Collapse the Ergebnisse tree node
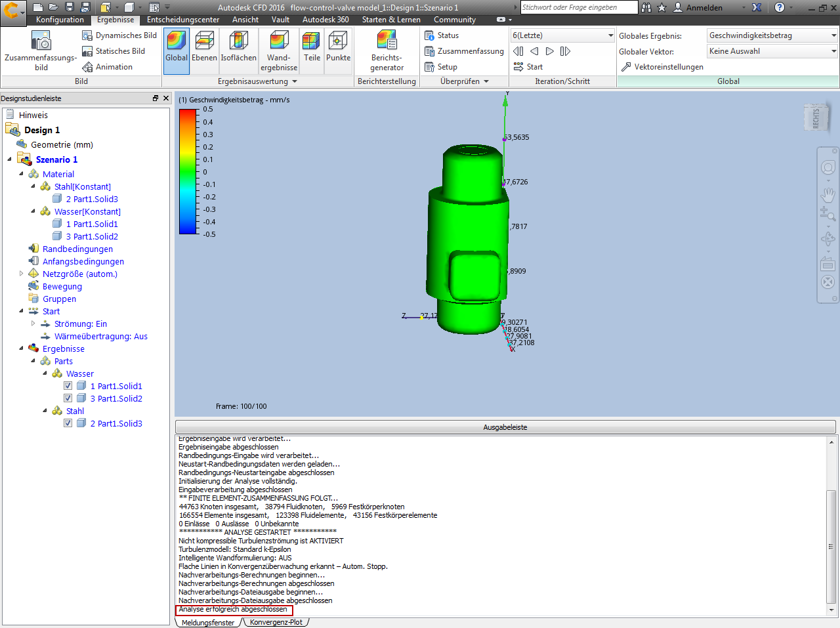This screenshot has width=840, height=628. (x=21, y=348)
